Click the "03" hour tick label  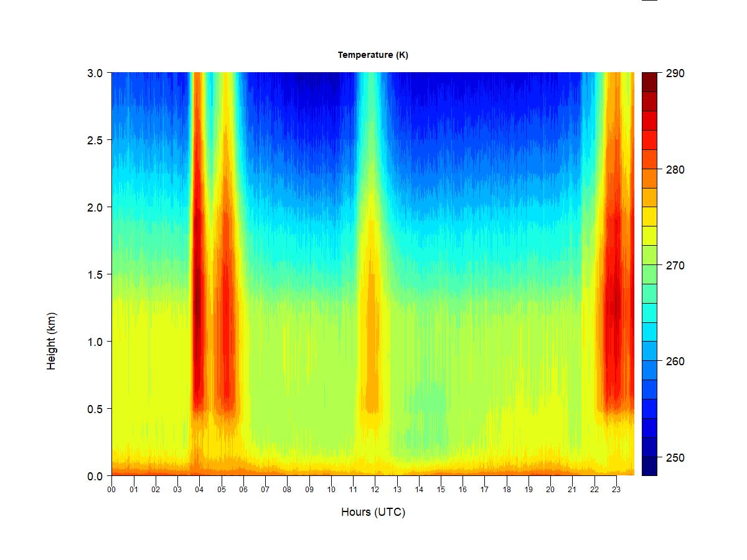point(177,490)
